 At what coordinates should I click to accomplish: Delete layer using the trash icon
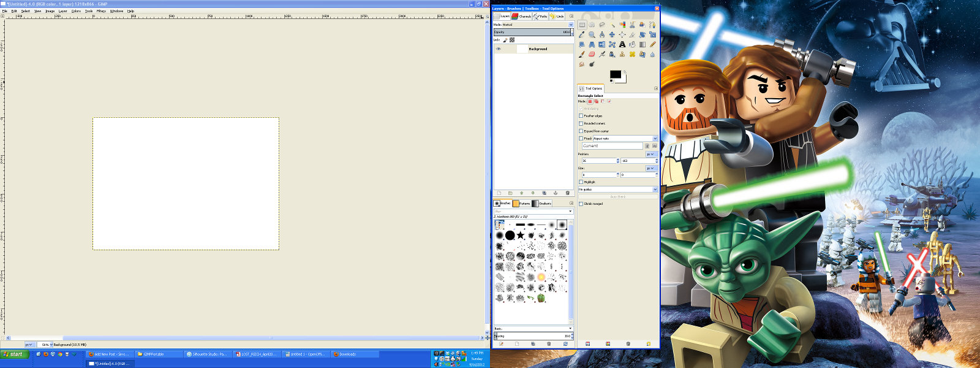[x=567, y=193]
